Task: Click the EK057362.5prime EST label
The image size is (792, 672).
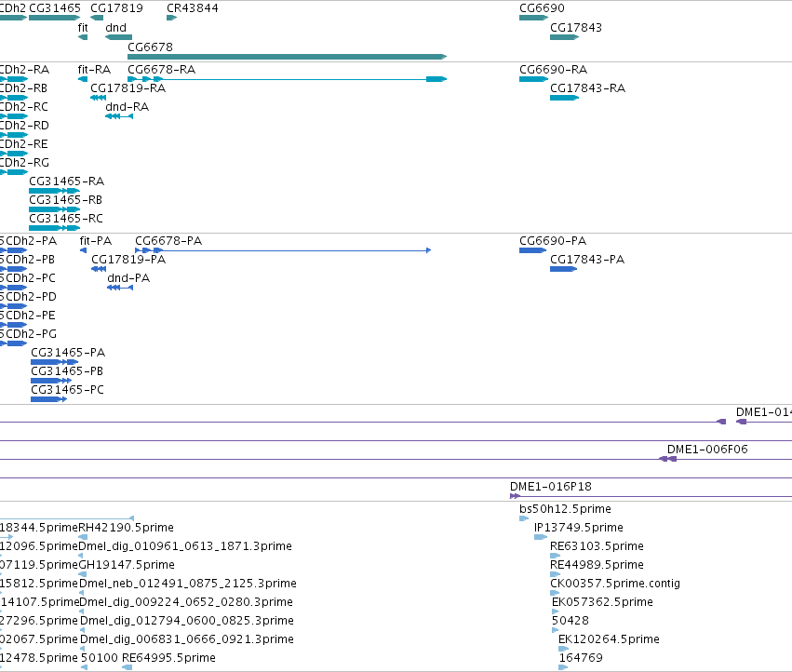Action: [x=602, y=602]
